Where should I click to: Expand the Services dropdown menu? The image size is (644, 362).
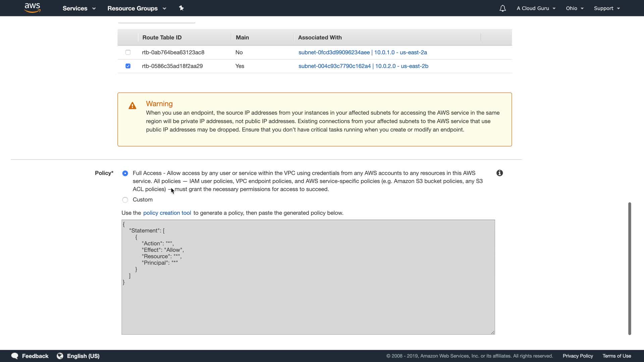click(x=79, y=8)
